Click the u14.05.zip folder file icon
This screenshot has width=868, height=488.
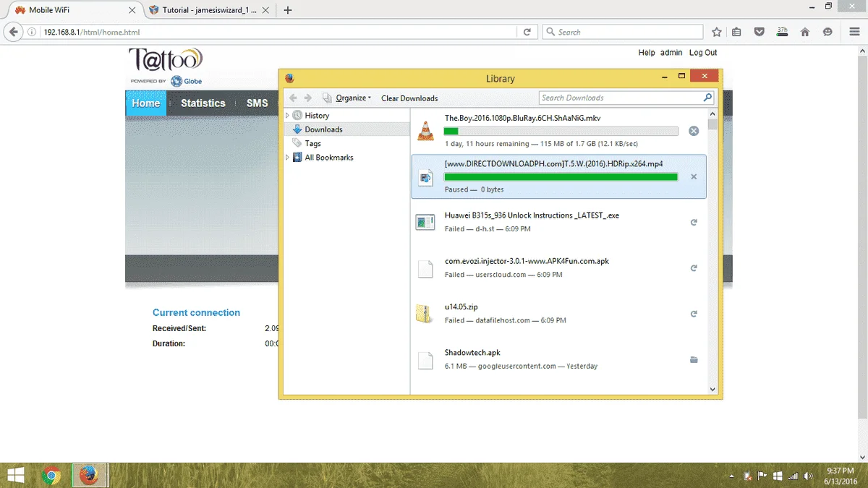point(425,314)
